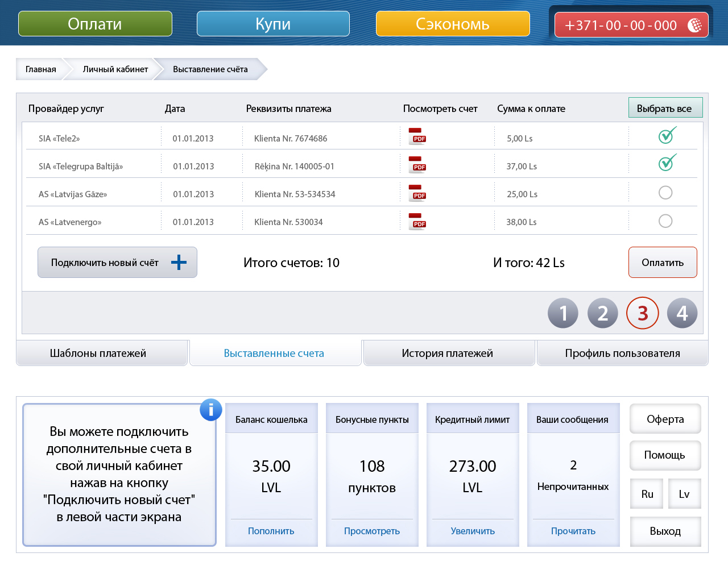Image resolution: width=728 pixels, height=582 pixels.
Task: Click Сумма к оплате column header
Action: tap(531, 109)
